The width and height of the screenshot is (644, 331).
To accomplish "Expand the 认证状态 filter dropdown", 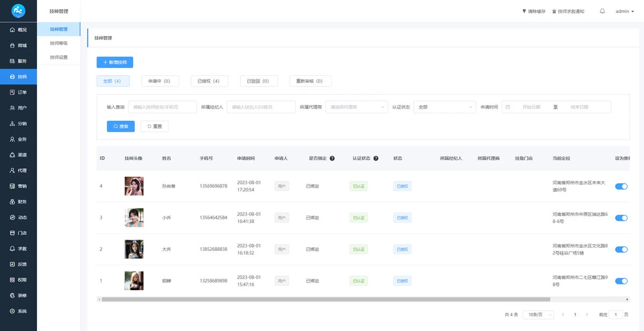I will tap(444, 107).
